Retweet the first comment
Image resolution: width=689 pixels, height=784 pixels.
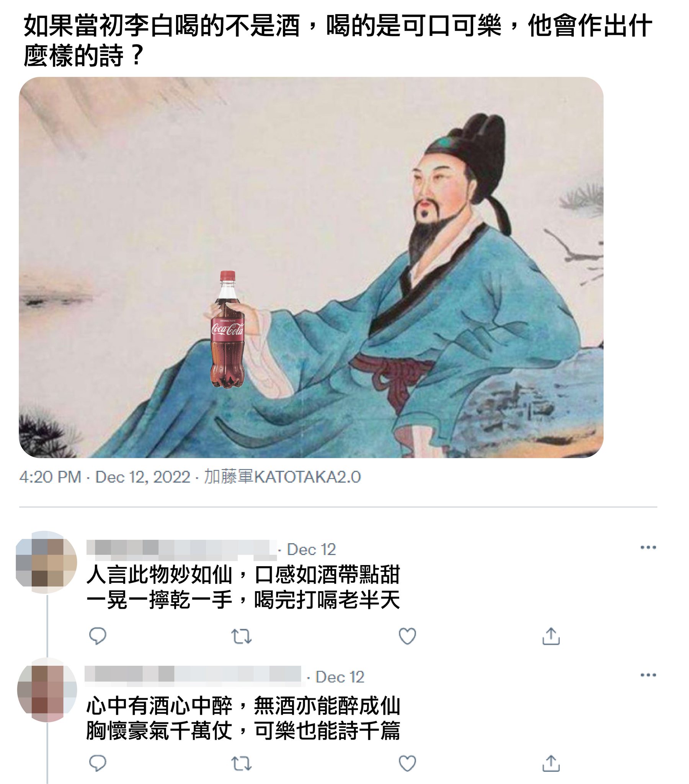coord(241,636)
